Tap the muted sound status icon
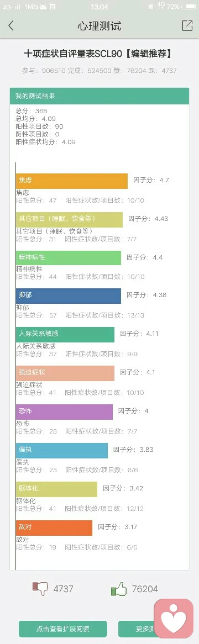The image size is (199, 644). point(151,7)
